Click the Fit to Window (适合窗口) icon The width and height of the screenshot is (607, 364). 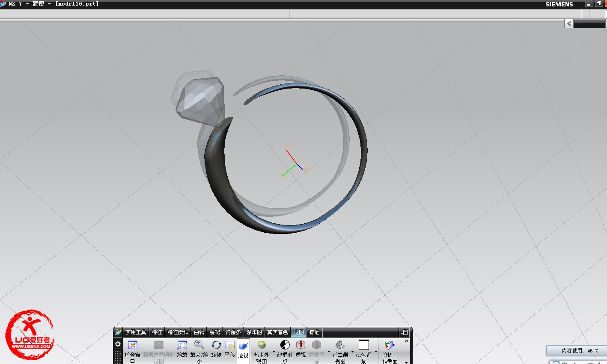coord(133,345)
